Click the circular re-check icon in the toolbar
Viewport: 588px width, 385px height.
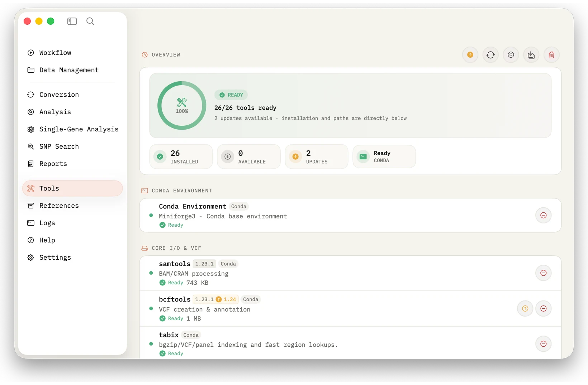(x=511, y=55)
